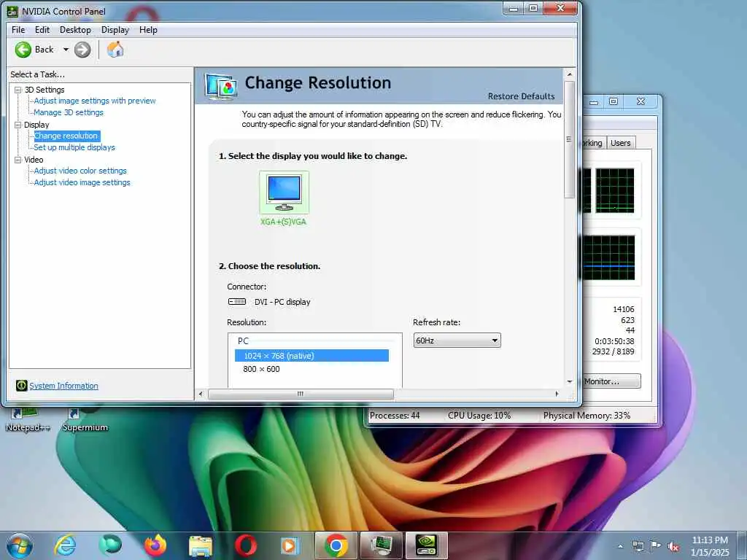Open Adjust video color settings
Screen dimensions: 747x560
(x=80, y=171)
